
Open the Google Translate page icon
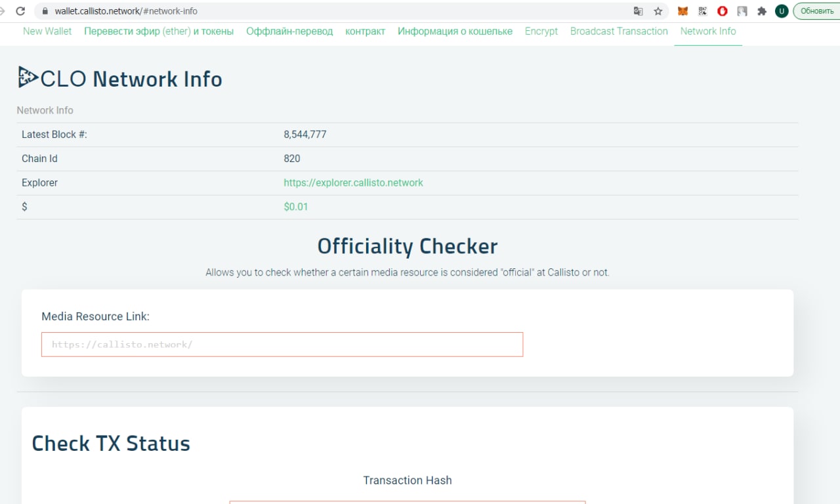point(638,11)
